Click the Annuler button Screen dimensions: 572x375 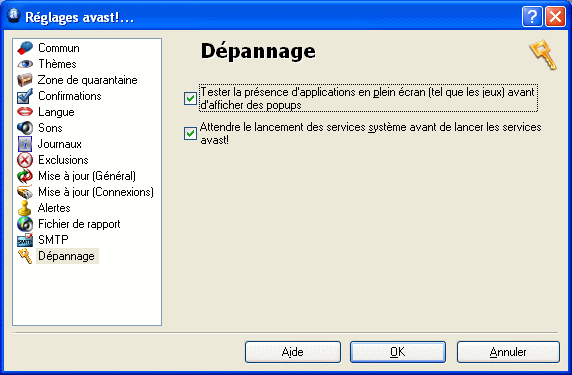[508, 352]
